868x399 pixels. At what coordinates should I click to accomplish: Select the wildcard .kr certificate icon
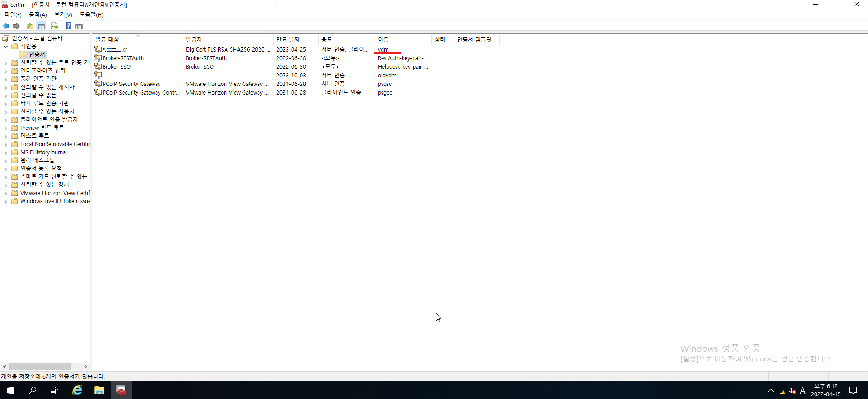pos(98,49)
